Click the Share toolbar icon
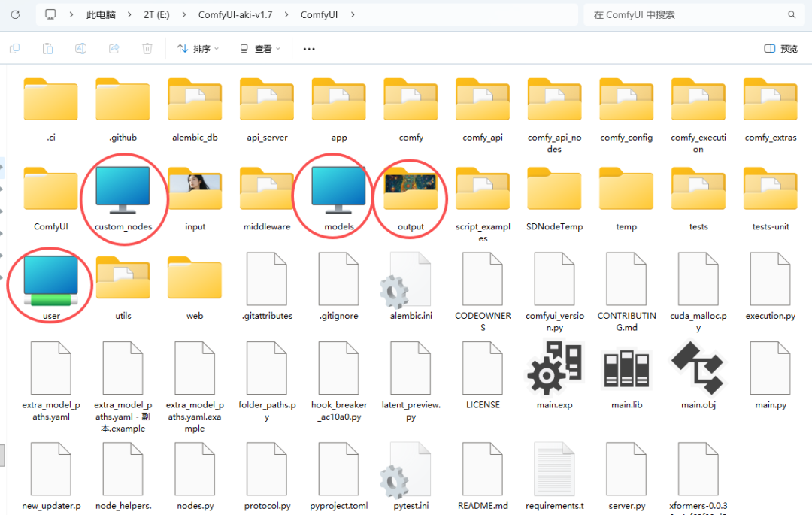Viewport: 812px width, 515px height. [114, 49]
